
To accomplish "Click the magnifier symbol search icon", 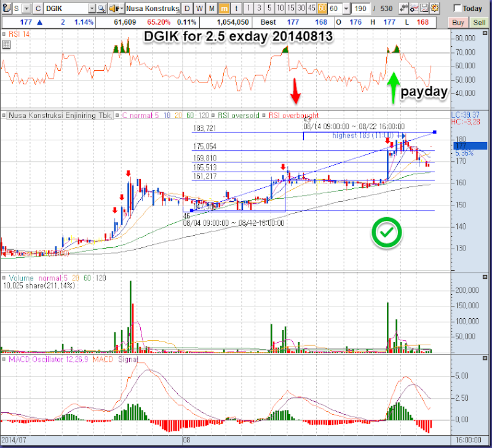I will [101, 9].
